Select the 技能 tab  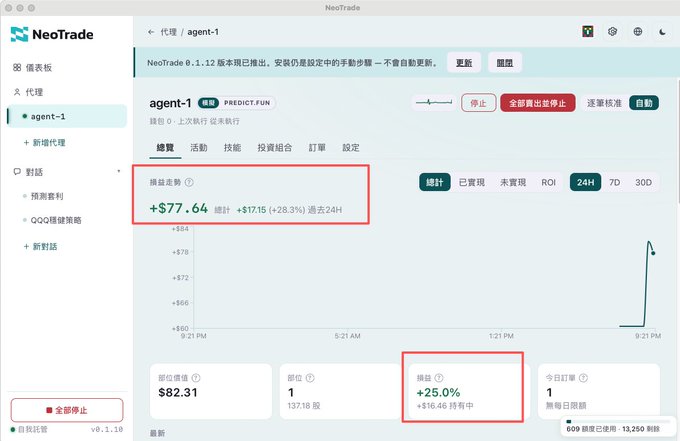coord(232,148)
